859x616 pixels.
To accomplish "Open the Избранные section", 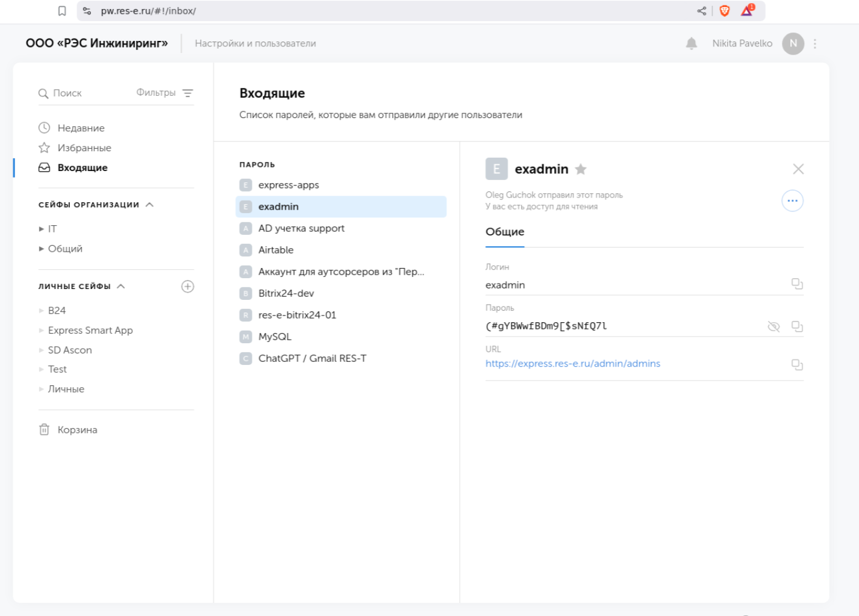I will pos(84,148).
